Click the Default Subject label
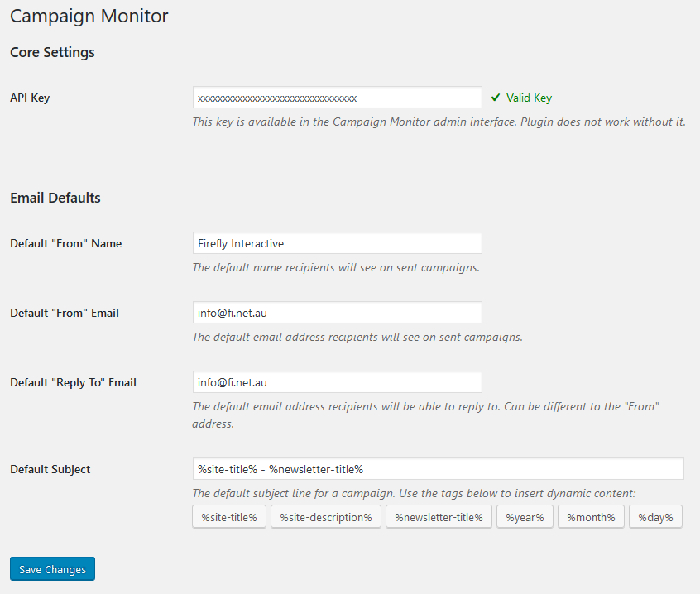The height and width of the screenshot is (594, 700). (50, 469)
